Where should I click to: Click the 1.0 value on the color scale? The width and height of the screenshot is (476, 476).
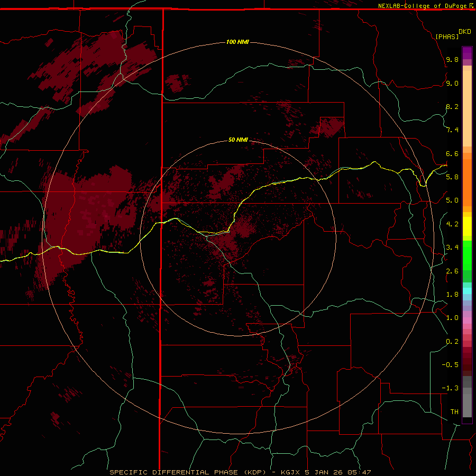[452, 318]
